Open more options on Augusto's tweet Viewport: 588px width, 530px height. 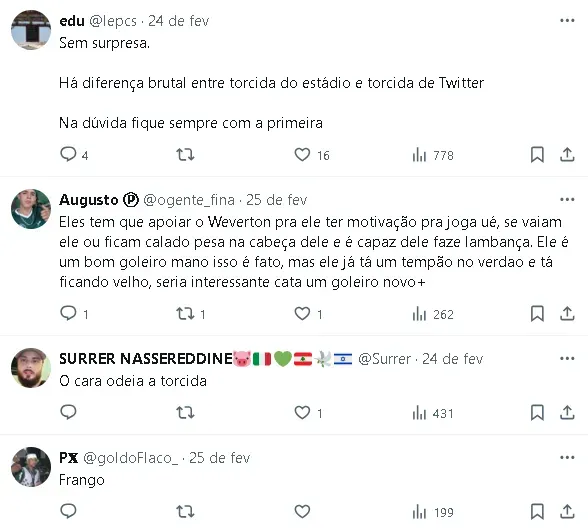tap(567, 200)
